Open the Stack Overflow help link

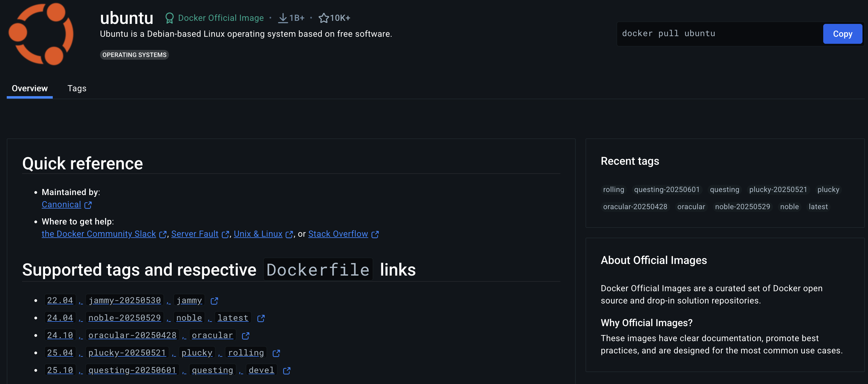coord(338,234)
